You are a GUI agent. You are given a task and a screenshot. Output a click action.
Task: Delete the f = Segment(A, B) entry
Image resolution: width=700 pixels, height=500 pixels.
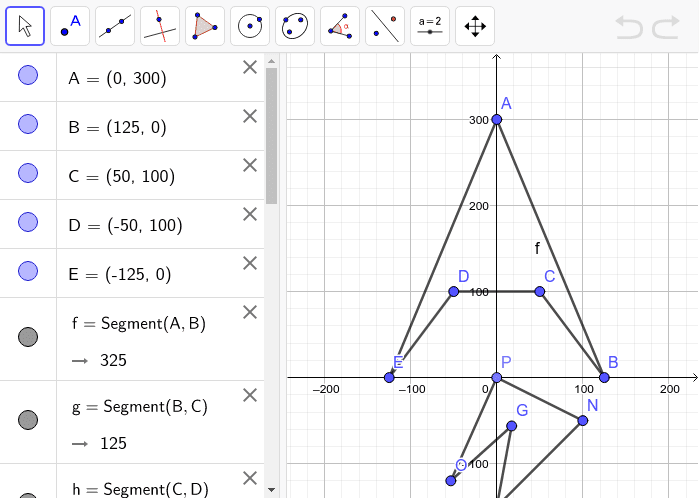[250, 312]
